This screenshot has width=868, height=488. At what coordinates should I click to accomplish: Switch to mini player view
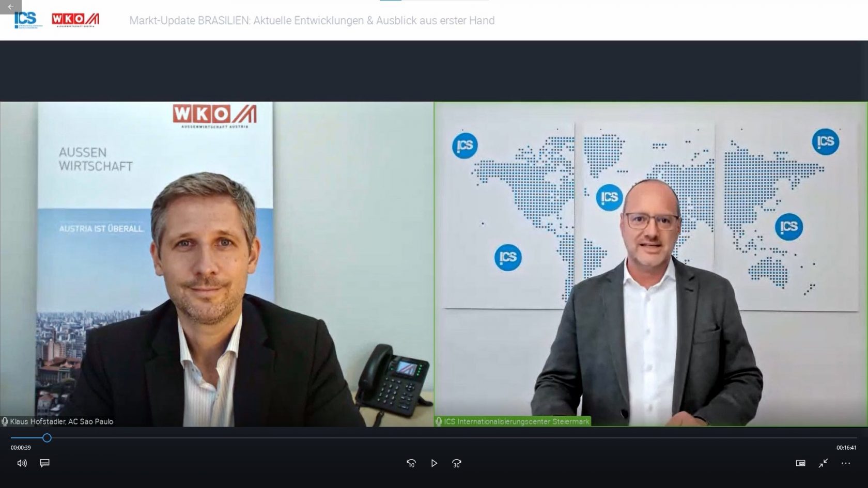tap(800, 463)
